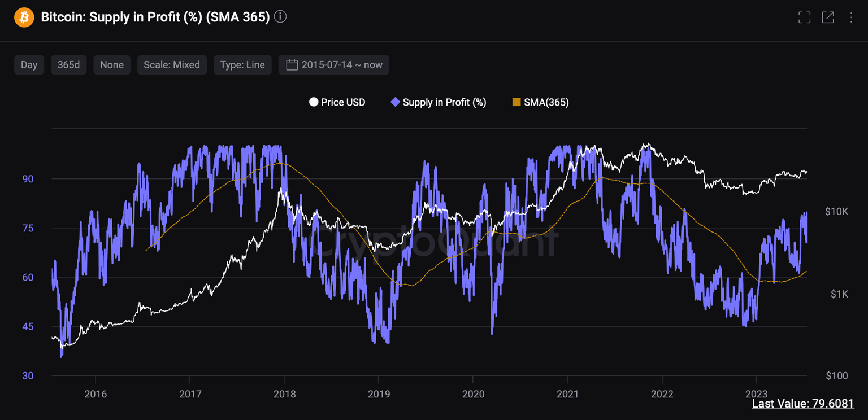
Task: Open the Scale: Mixed selector
Action: pyautogui.click(x=172, y=64)
